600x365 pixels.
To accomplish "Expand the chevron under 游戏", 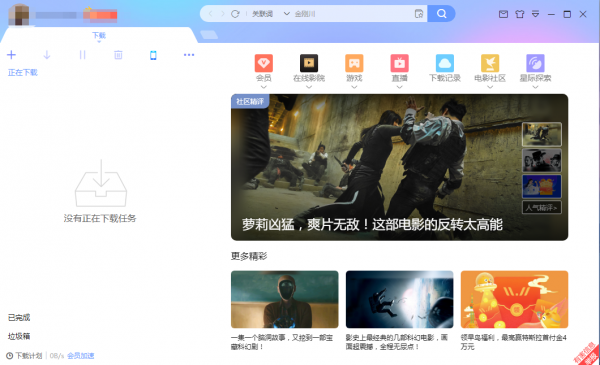I will coord(354,87).
